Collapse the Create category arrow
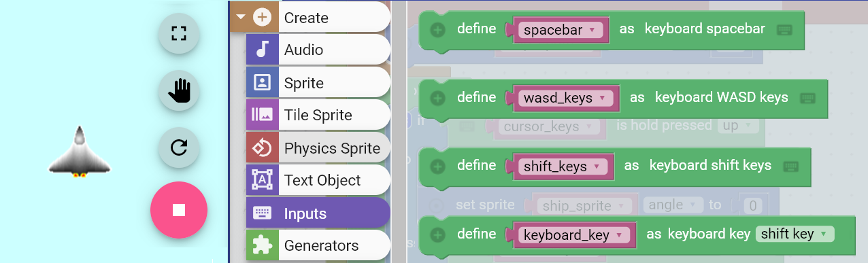This screenshot has width=868, height=263. point(240,18)
